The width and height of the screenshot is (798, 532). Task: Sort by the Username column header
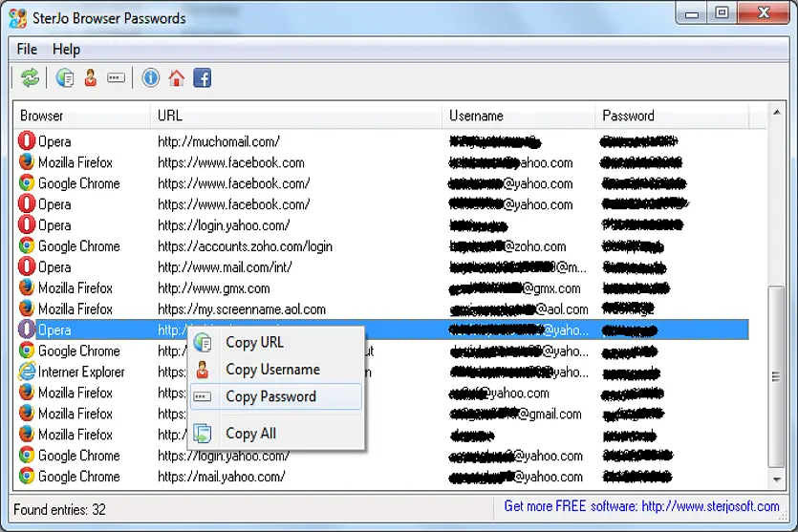click(x=519, y=116)
